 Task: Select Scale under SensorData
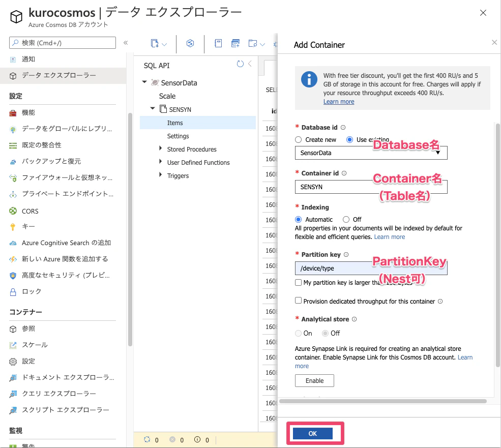[167, 96]
